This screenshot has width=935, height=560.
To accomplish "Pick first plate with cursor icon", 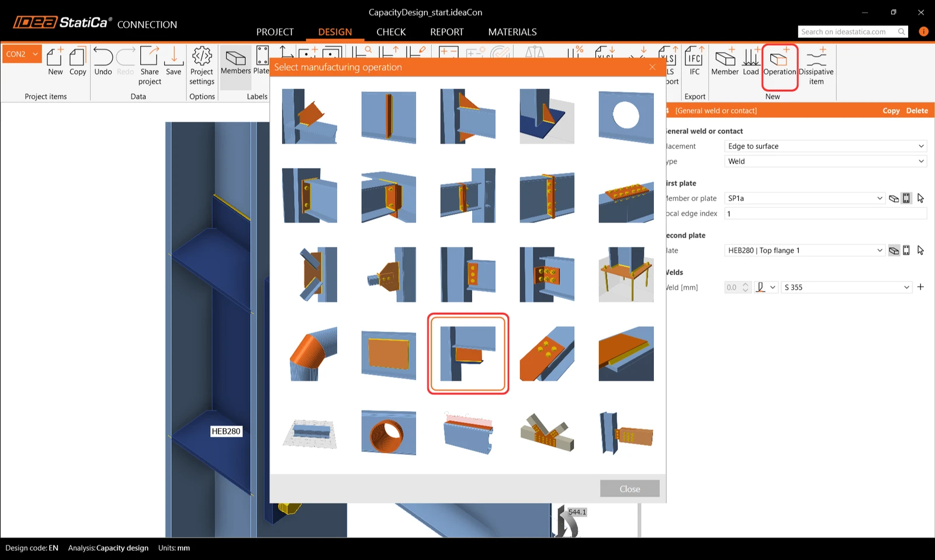I will coord(920,199).
